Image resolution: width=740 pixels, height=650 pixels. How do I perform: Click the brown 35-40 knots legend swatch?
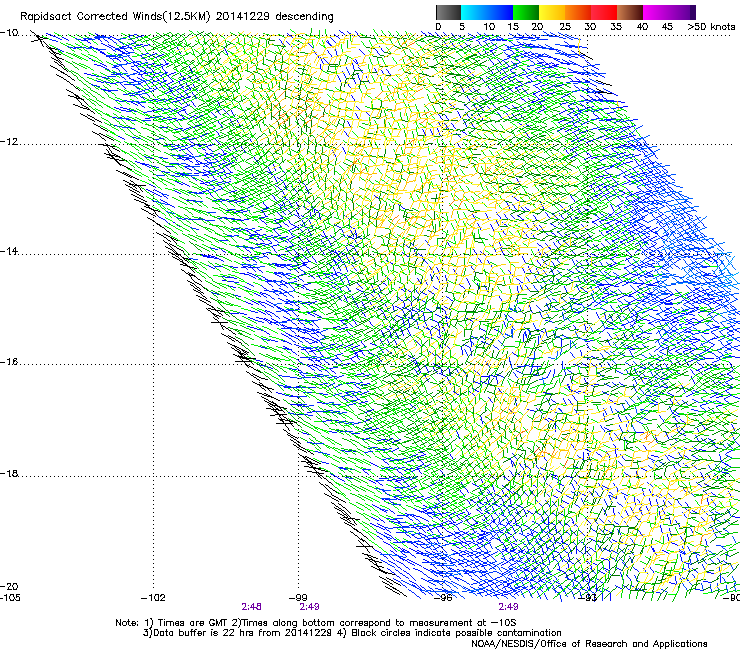click(630, 12)
